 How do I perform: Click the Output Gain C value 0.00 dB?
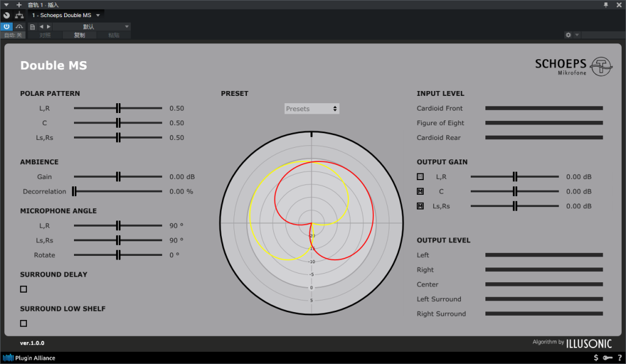(x=579, y=191)
